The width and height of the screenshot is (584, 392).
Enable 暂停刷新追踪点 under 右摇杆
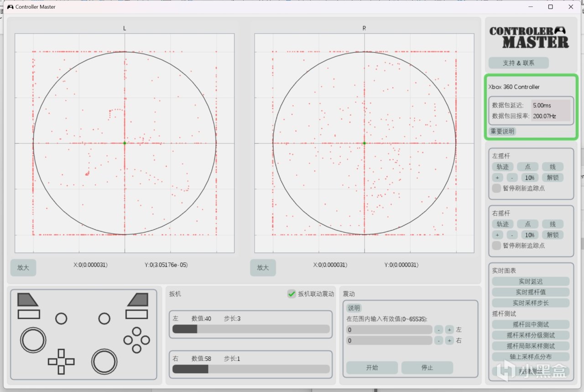[496, 245]
